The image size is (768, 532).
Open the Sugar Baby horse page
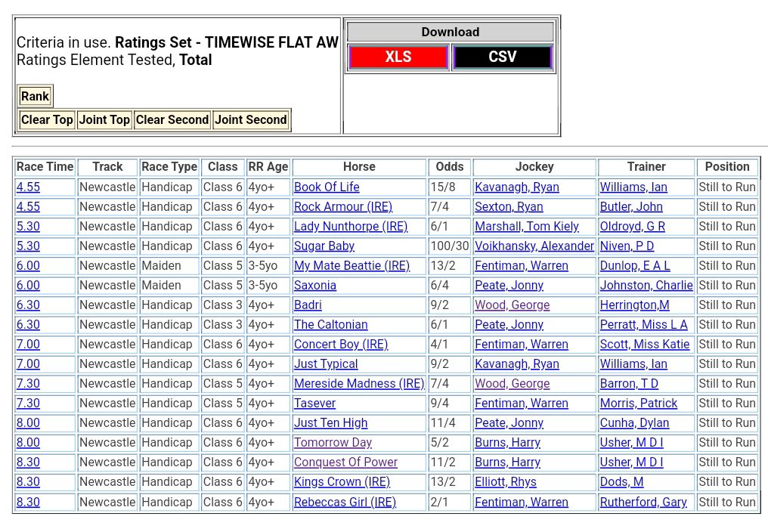pyautogui.click(x=324, y=246)
